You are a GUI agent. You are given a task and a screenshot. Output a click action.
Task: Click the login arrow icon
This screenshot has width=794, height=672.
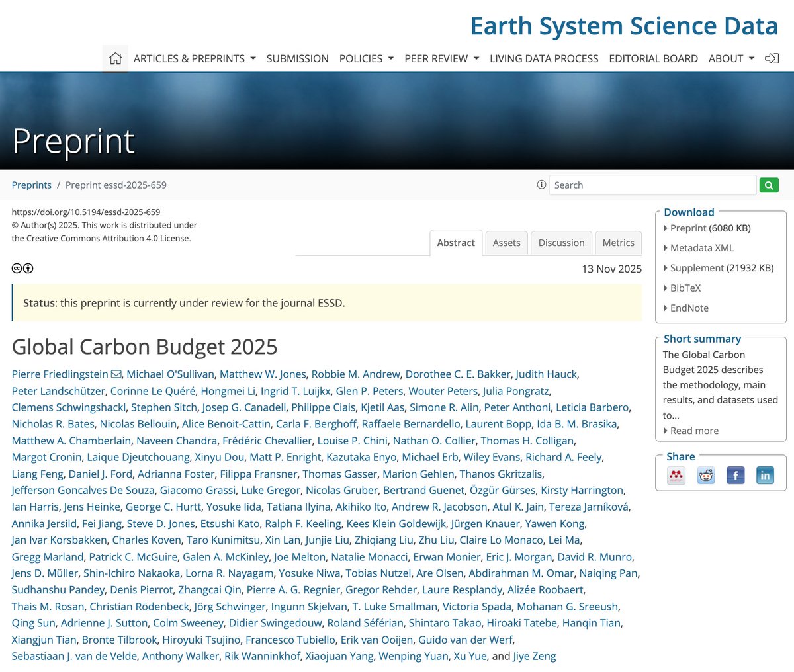coord(772,58)
